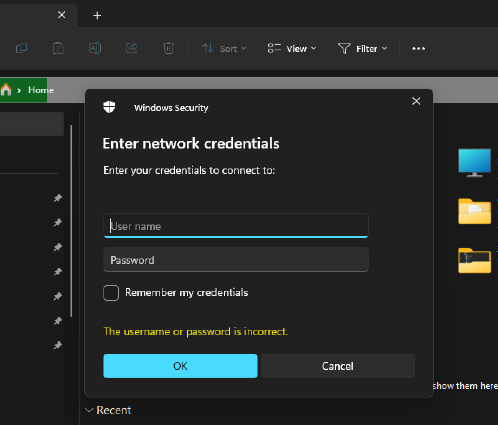
Task: Select the highlighted item in sidebar
Action: [32, 124]
